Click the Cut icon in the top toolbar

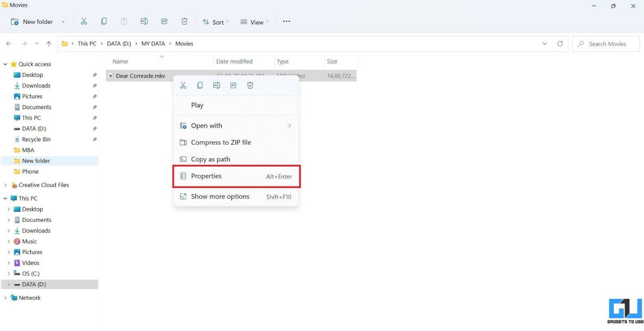coord(84,21)
